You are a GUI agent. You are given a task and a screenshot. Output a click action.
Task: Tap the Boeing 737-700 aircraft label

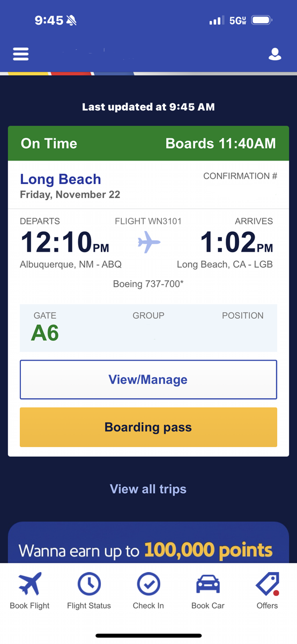[148, 284]
